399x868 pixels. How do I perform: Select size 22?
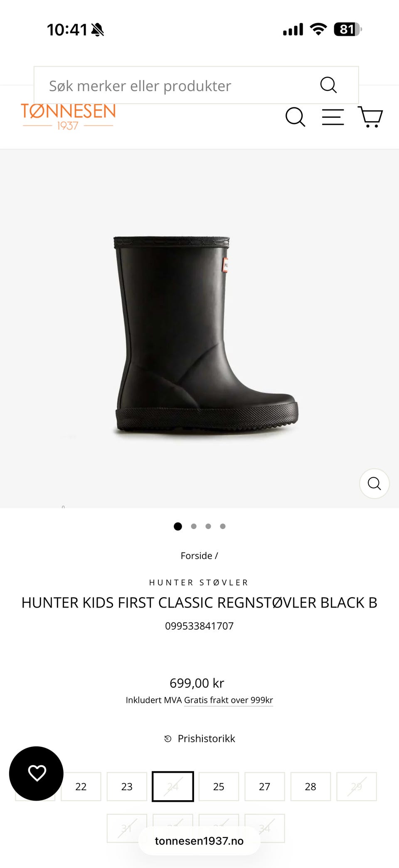click(x=81, y=786)
